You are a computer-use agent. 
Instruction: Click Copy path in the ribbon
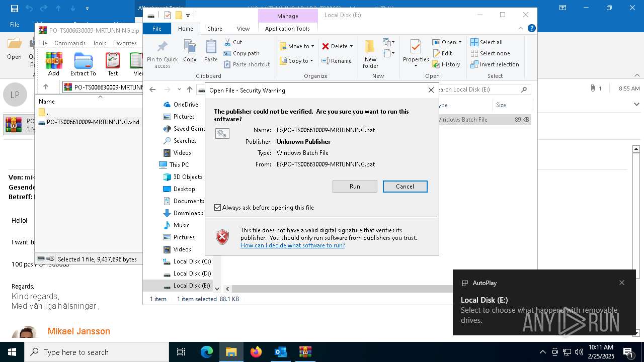[x=242, y=53]
